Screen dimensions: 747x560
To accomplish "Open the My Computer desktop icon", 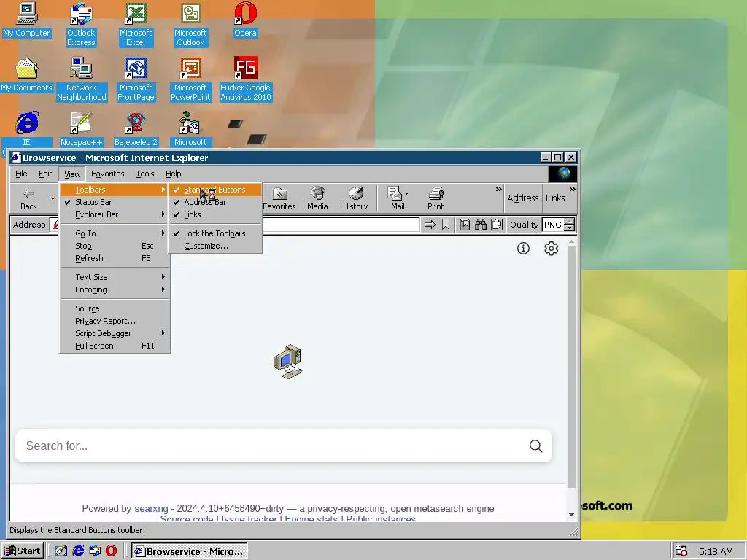I will [x=26, y=20].
